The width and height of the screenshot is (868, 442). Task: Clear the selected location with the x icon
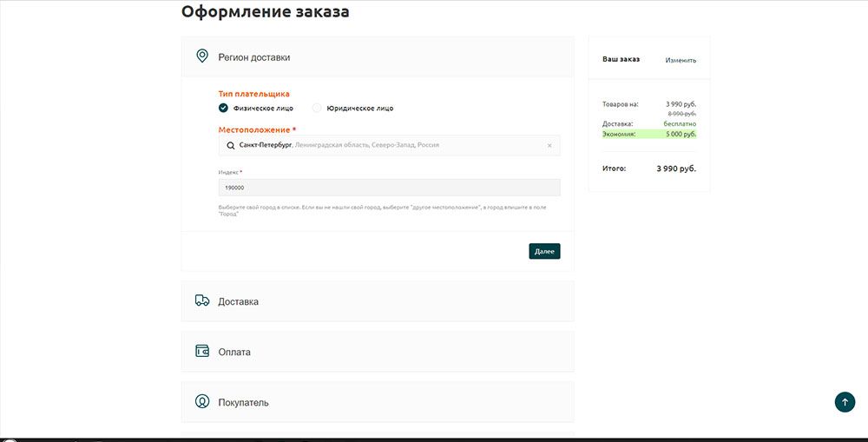549,145
